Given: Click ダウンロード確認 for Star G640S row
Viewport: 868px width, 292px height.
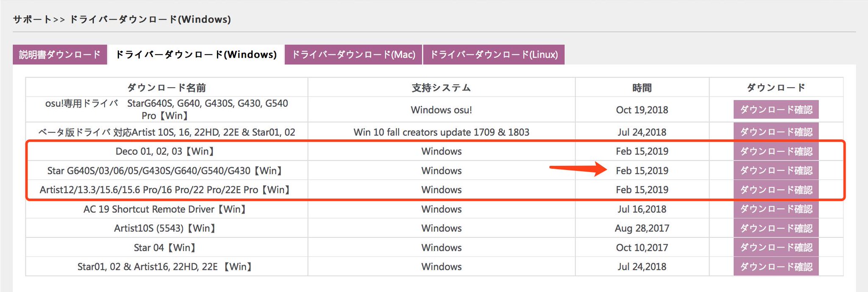Looking at the screenshot, I should (776, 170).
